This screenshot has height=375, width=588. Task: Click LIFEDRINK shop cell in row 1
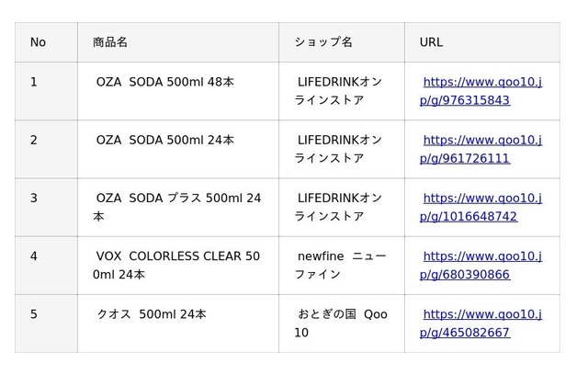[342, 91]
